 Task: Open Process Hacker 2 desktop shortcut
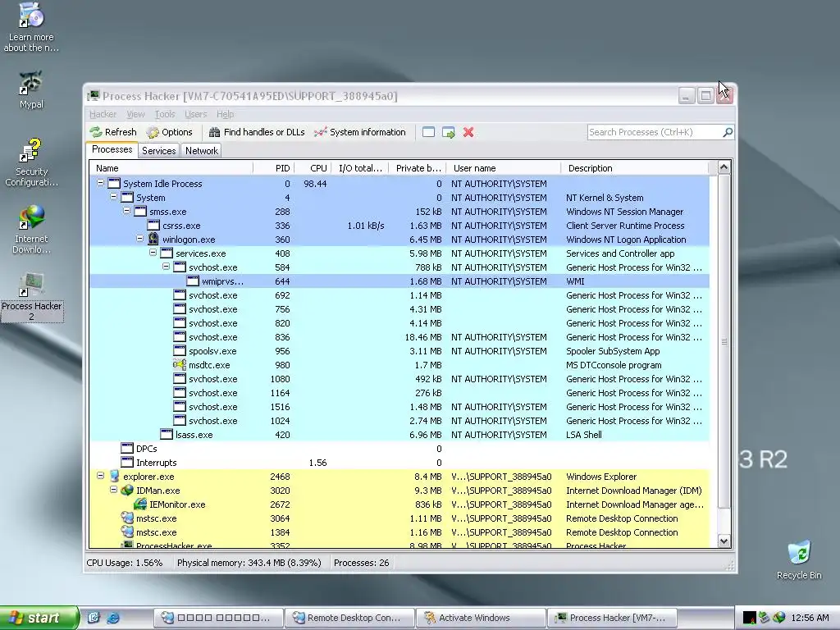(32, 297)
